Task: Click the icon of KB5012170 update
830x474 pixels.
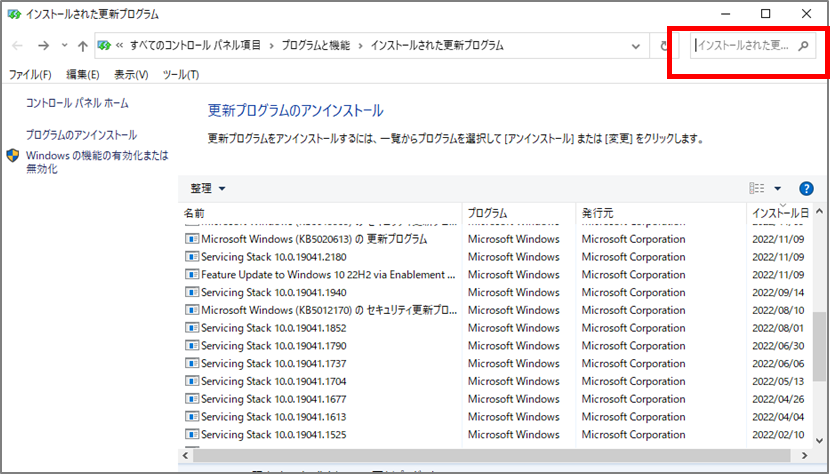Action: tap(192, 310)
